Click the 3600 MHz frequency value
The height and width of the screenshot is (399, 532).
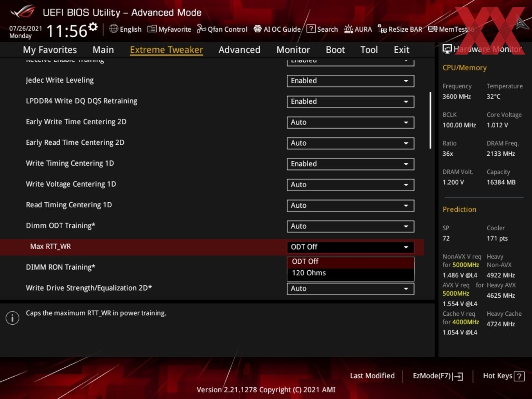coord(457,96)
